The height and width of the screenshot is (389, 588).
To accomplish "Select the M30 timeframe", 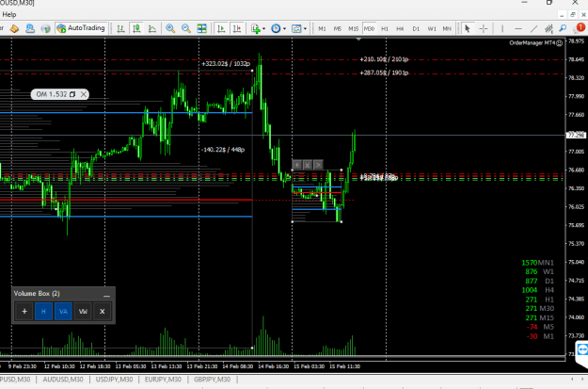I will [369, 28].
